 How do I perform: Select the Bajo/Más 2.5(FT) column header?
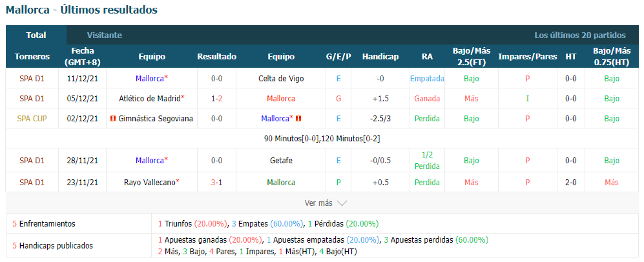472,57
